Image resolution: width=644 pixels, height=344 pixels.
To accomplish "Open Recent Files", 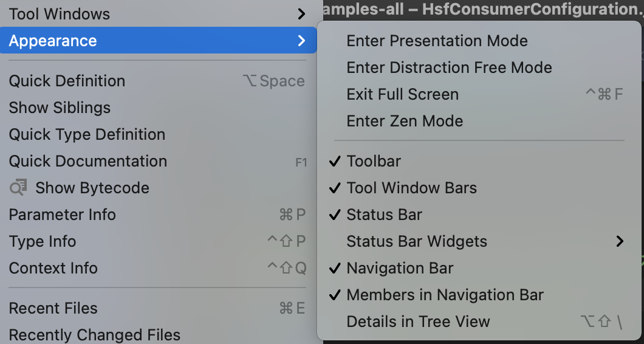I will 158,308.
